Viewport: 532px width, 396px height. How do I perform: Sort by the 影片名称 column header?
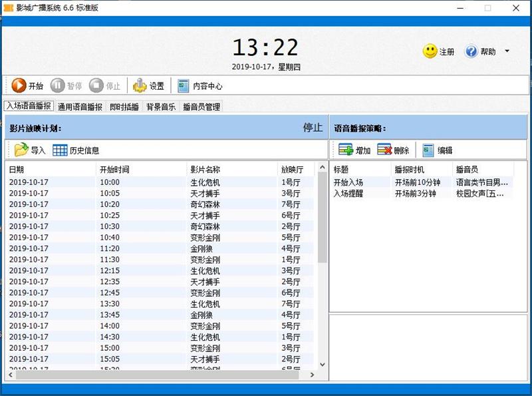(x=232, y=170)
